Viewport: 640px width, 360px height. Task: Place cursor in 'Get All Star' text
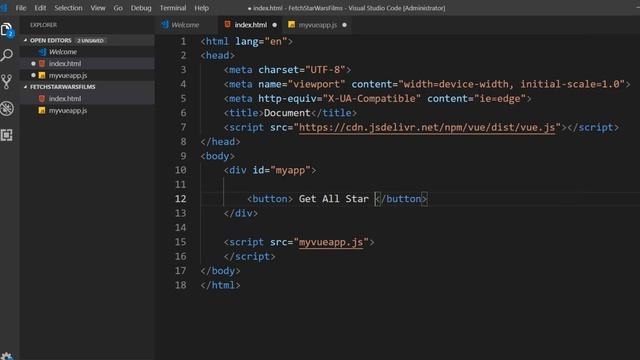point(333,199)
